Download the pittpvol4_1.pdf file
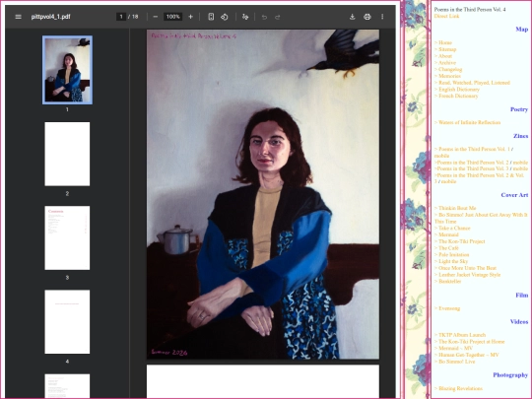The image size is (532, 399). 352,17
